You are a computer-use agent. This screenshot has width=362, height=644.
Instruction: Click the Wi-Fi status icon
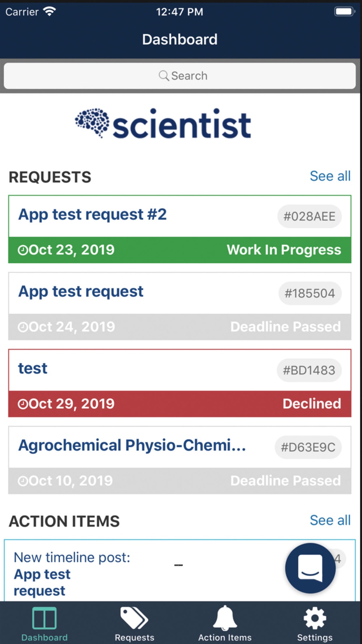tap(49, 11)
